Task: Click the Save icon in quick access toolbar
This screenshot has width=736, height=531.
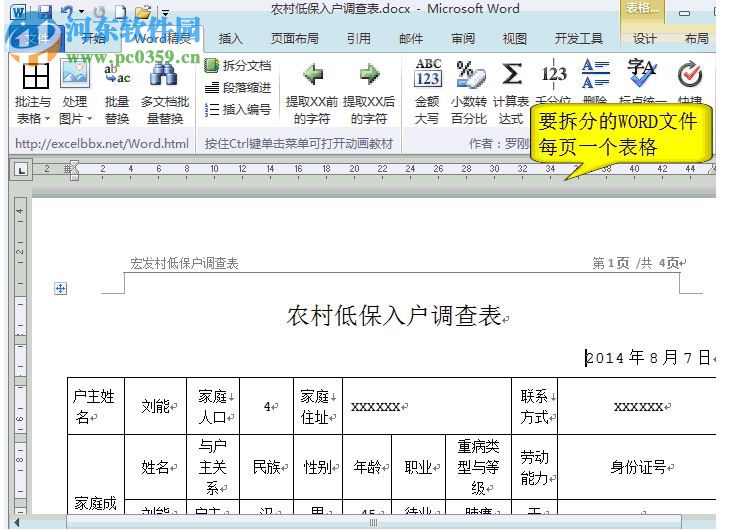Action: (44, 11)
